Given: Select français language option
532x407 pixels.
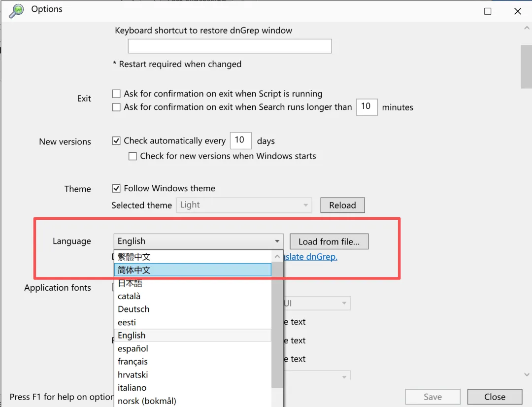Looking at the screenshot, I should [193, 362].
